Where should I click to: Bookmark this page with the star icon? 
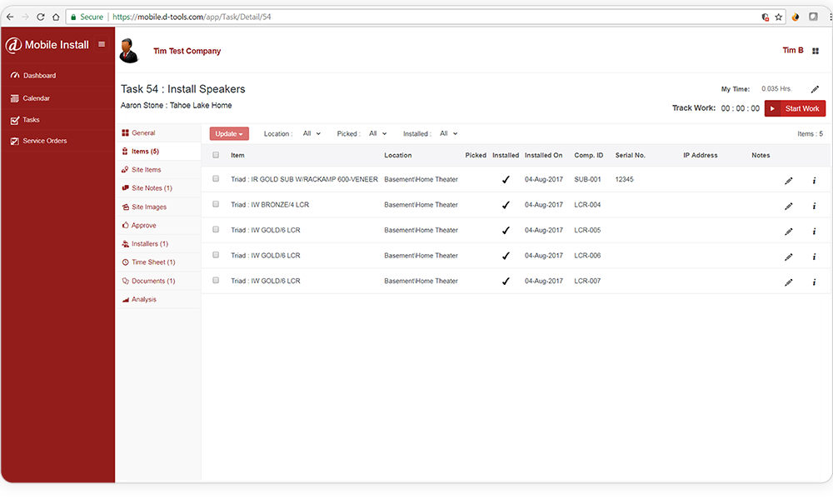pos(778,17)
